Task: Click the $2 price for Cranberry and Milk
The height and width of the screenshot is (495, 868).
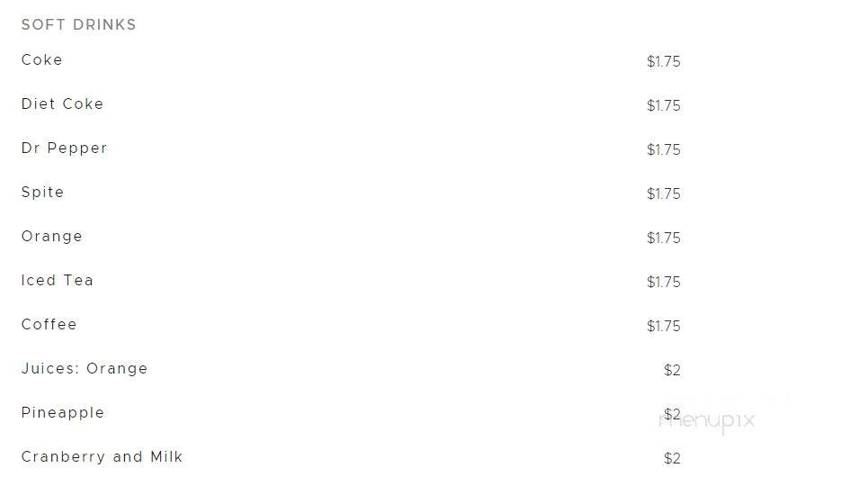Action: click(x=672, y=458)
